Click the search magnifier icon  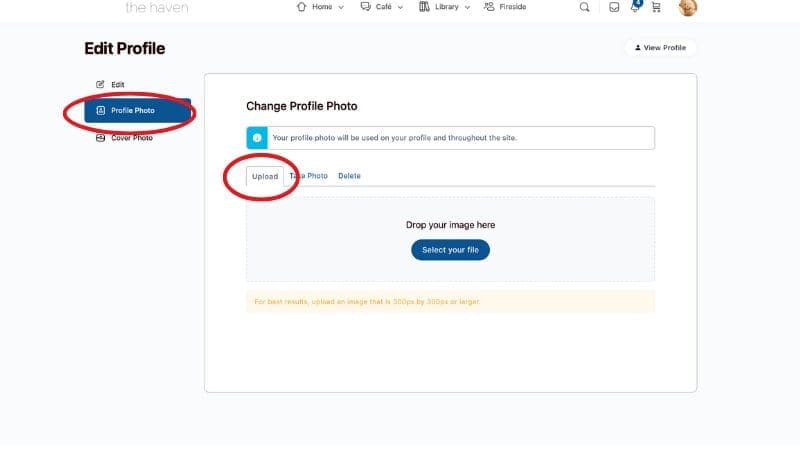[x=585, y=7]
